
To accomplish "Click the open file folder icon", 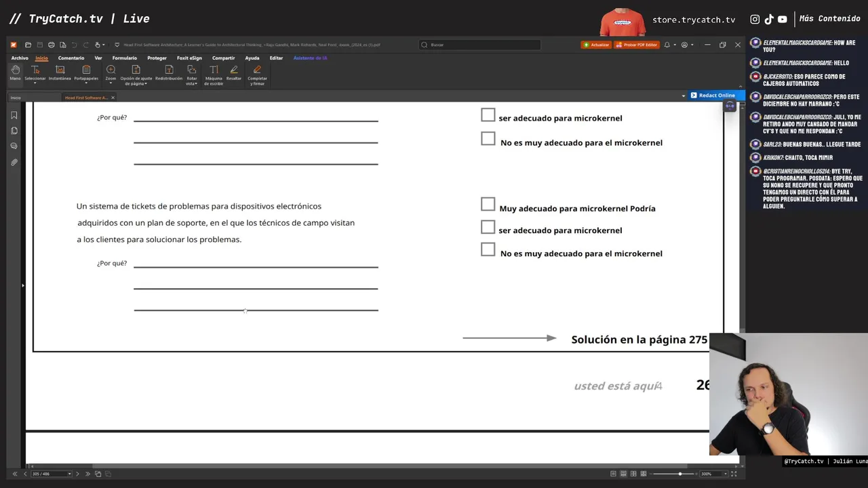I will (x=28, y=45).
